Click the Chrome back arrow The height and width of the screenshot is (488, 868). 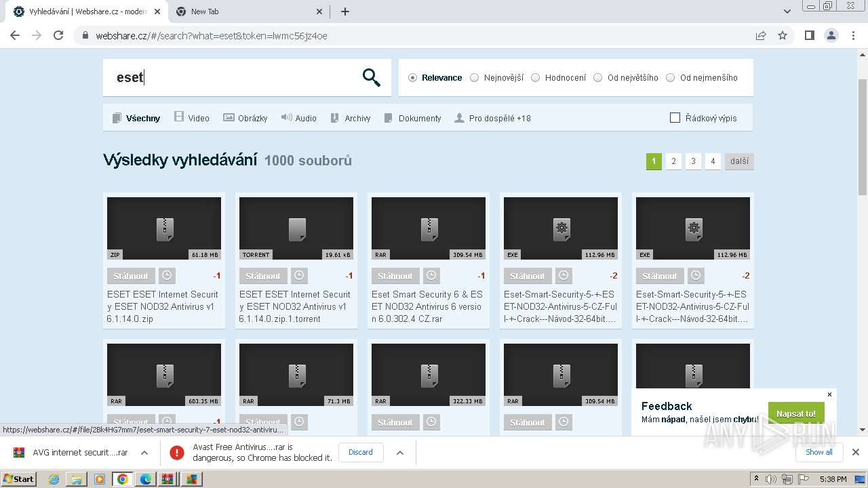(15, 35)
